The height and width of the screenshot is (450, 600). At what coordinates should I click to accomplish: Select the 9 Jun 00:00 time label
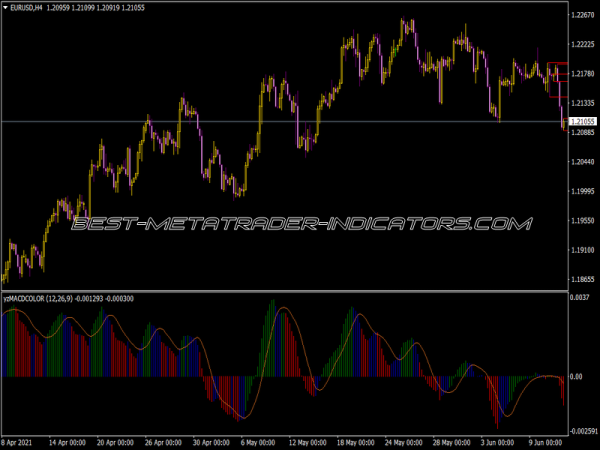[550, 442]
